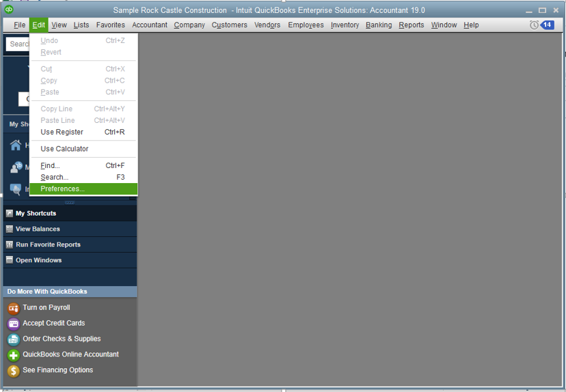Open the Help menu
This screenshot has width=566, height=392.
click(x=471, y=25)
